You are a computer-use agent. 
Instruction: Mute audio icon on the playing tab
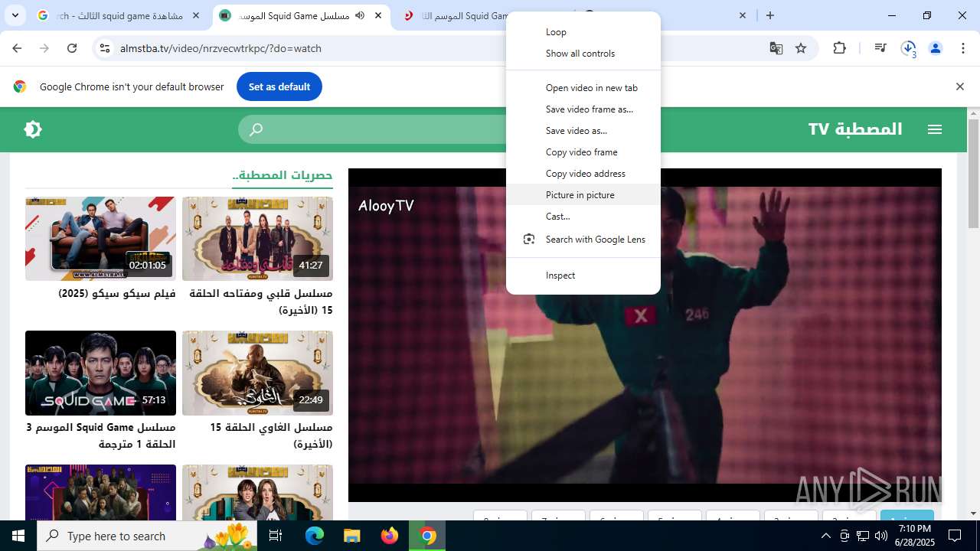360,15
